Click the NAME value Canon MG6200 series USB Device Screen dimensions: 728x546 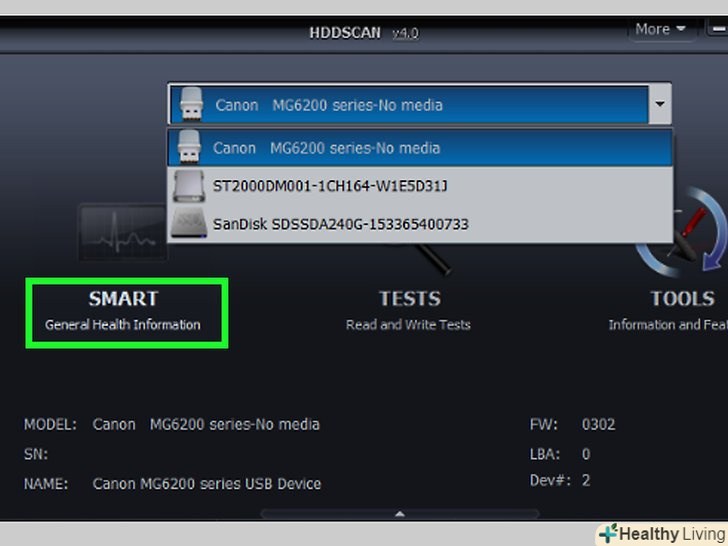click(x=207, y=484)
